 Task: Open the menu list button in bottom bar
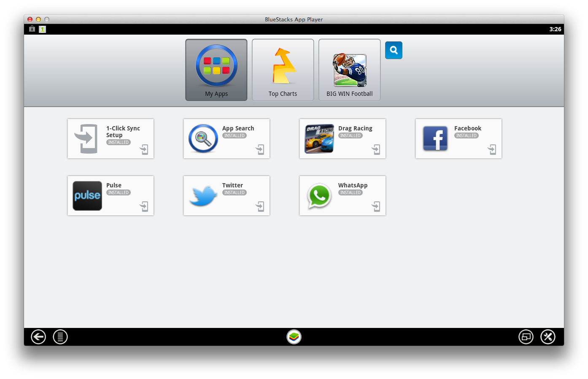tap(60, 337)
